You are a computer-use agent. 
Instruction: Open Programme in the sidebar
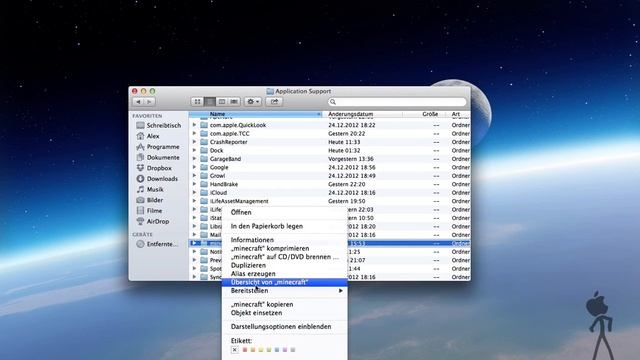[x=158, y=147]
